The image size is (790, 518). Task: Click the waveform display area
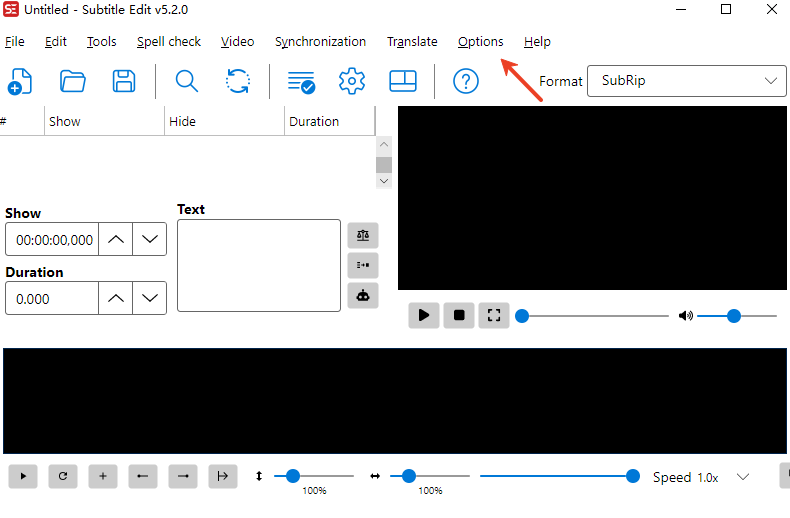coord(395,401)
